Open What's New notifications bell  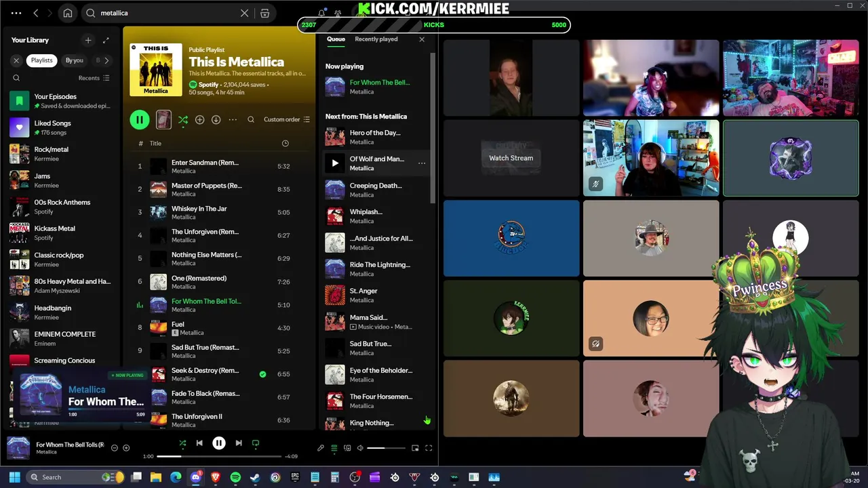321,13
